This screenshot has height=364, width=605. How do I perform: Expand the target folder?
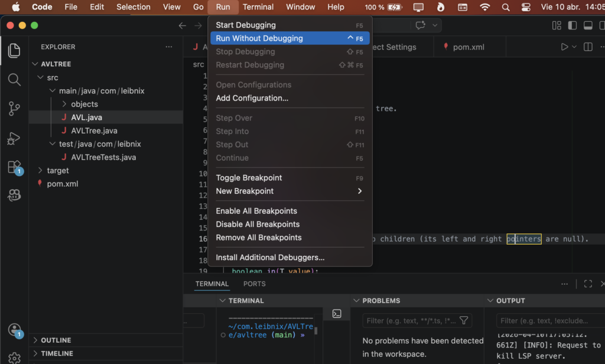pos(58,170)
